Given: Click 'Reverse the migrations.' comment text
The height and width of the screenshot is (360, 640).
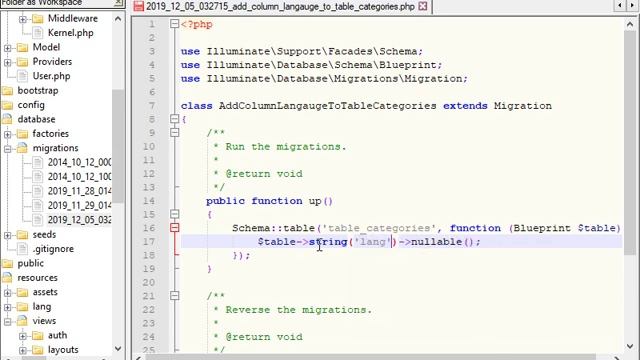Looking at the screenshot, I should 299,310.
